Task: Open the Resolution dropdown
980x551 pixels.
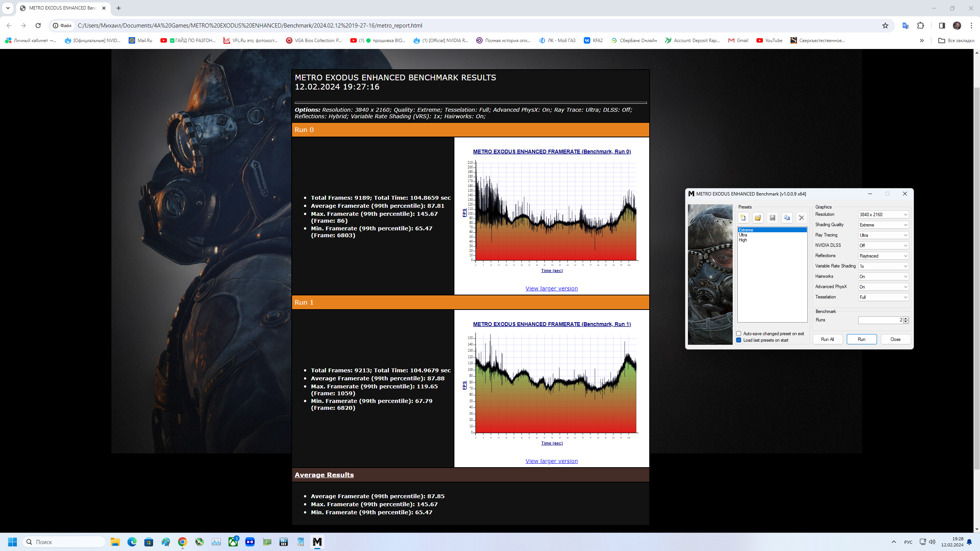Action: pos(883,215)
